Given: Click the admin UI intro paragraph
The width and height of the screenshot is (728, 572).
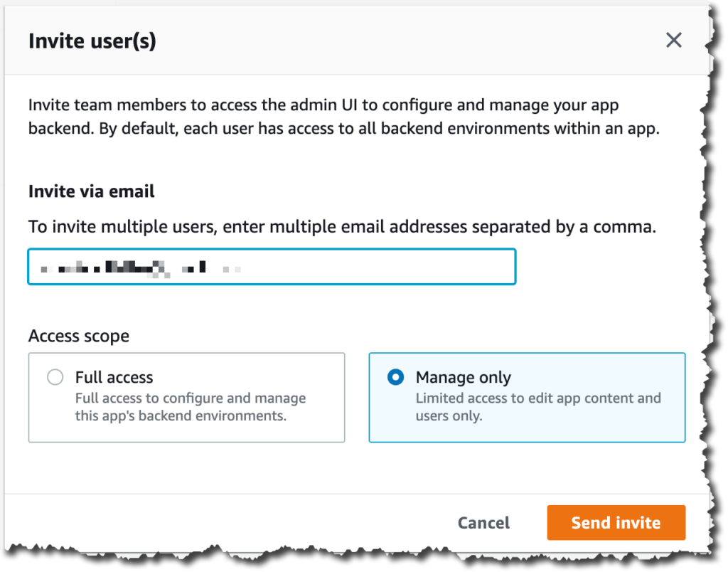Looking at the screenshot, I should coord(344,117).
